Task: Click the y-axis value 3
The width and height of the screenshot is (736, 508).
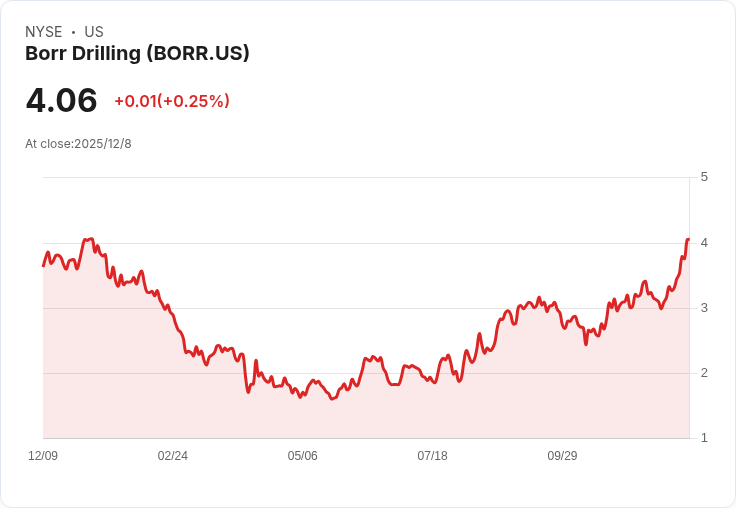Action: [x=704, y=308]
